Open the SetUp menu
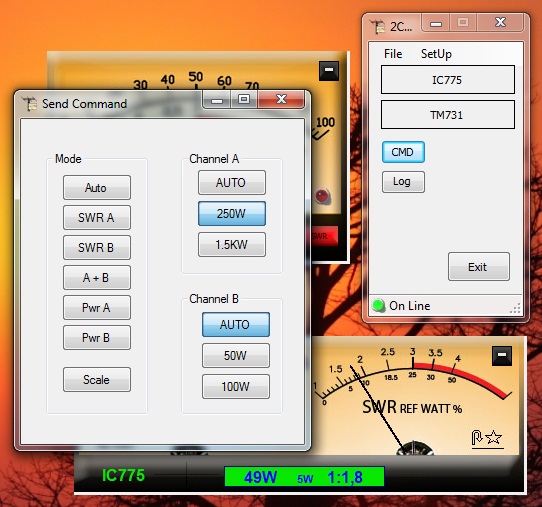Viewport: 542px width, 507px height. point(436,54)
